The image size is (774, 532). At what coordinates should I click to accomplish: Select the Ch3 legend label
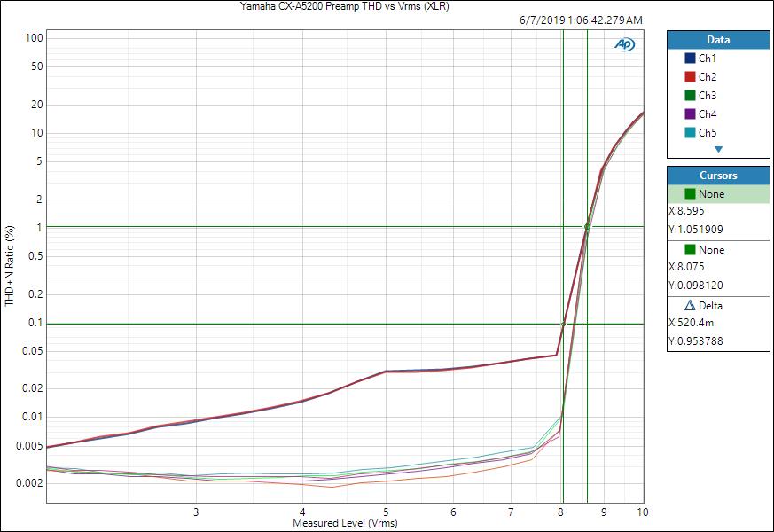click(x=708, y=96)
